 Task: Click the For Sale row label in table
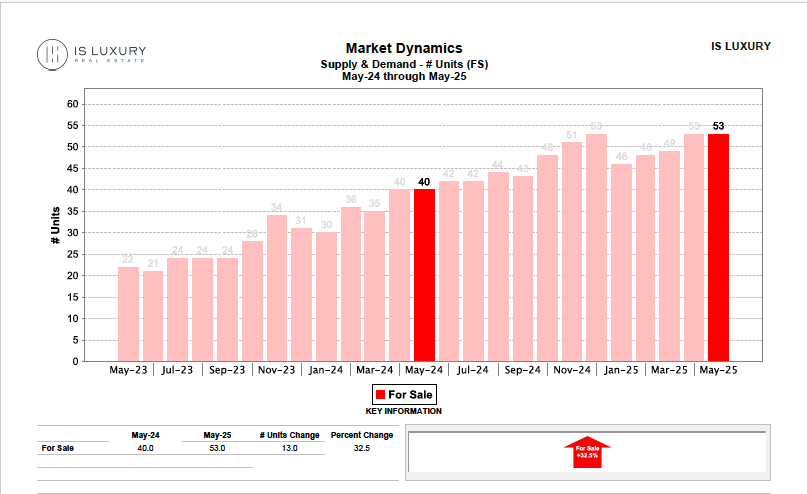point(58,448)
